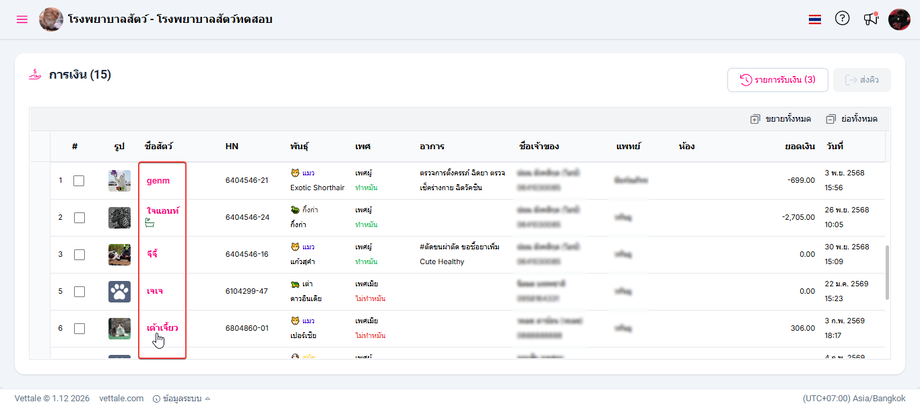Open the help question mark icon

[x=842, y=19]
